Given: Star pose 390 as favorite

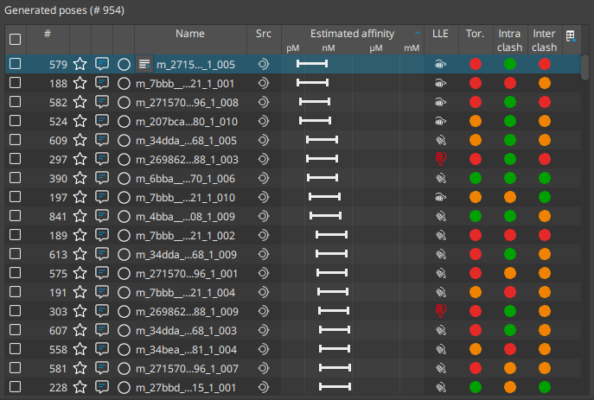Looking at the screenshot, I should (80, 178).
